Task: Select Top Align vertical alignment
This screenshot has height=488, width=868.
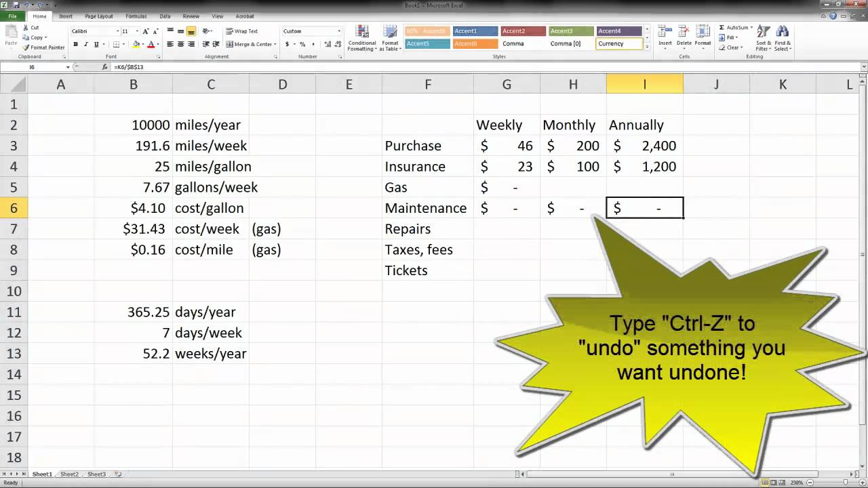Action: point(170,31)
